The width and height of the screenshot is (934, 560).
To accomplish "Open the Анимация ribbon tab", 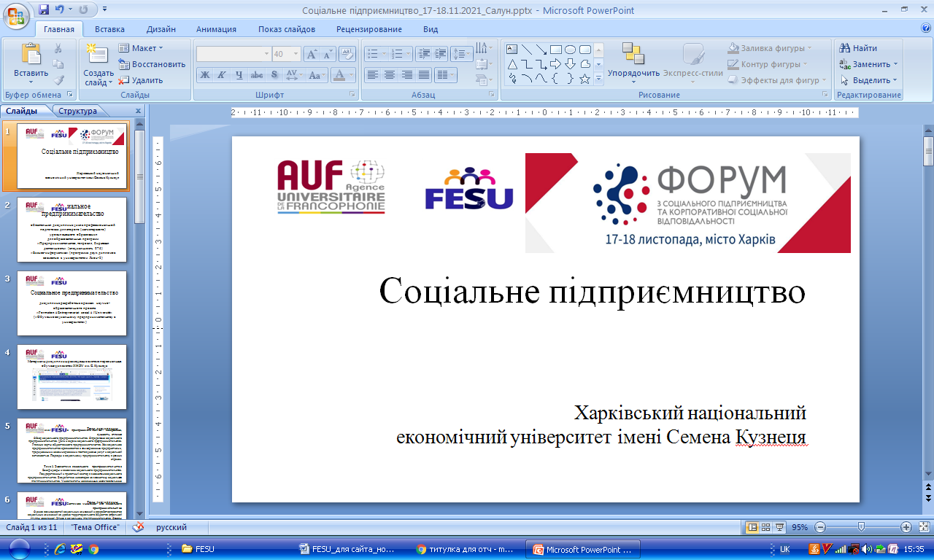I will [216, 29].
